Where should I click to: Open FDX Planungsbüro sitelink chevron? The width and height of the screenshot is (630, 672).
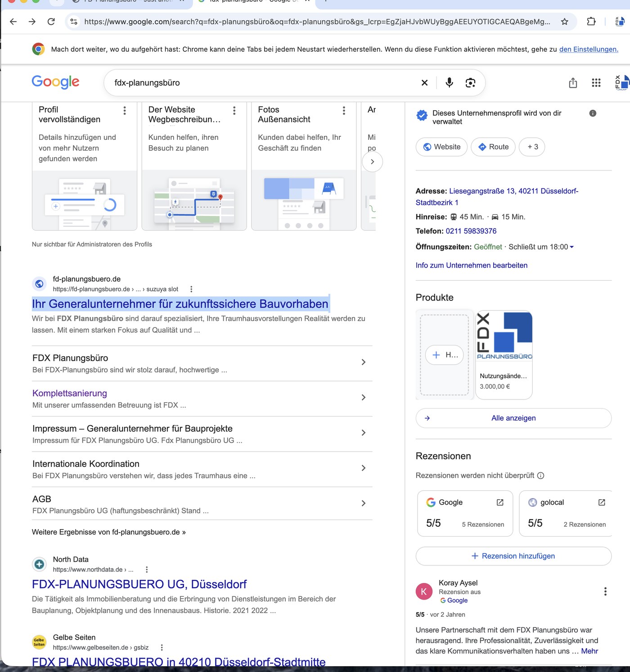click(x=364, y=362)
